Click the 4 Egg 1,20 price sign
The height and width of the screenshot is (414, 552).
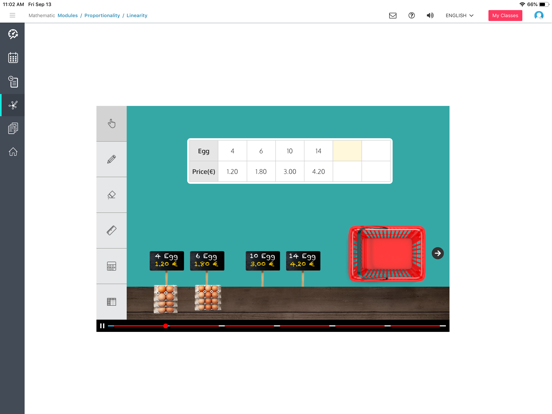click(167, 261)
